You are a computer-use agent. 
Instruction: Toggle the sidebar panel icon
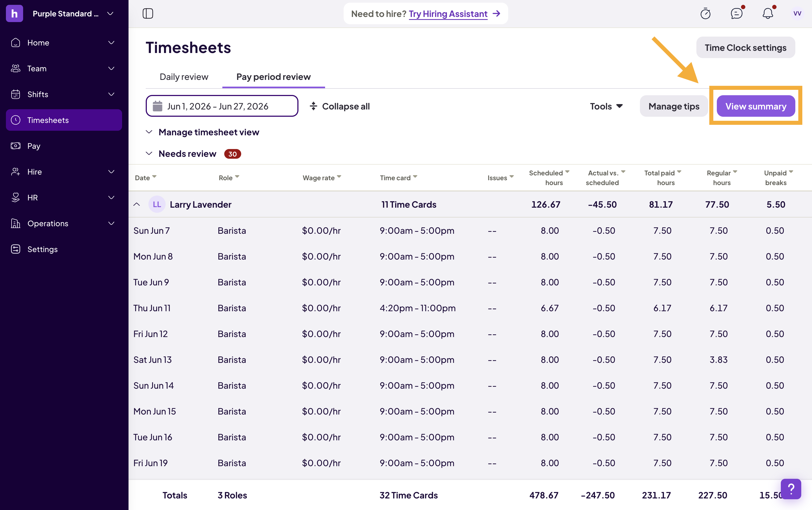pyautogui.click(x=148, y=13)
